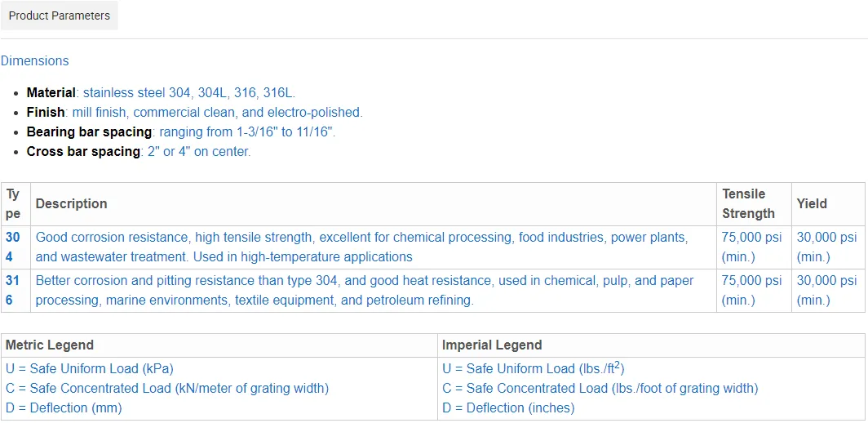Click the Description column header
The image size is (868, 423).
[x=72, y=203]
